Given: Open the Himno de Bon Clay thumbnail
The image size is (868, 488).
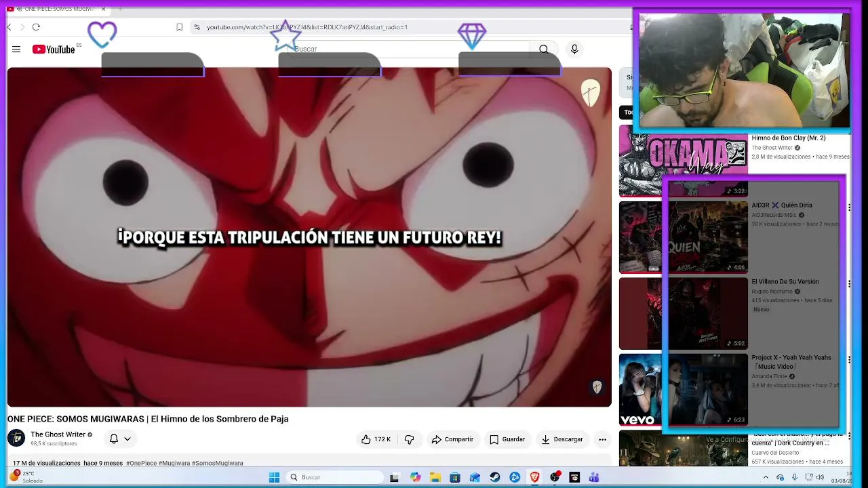Looking at the screenshot, I should 684,161.
